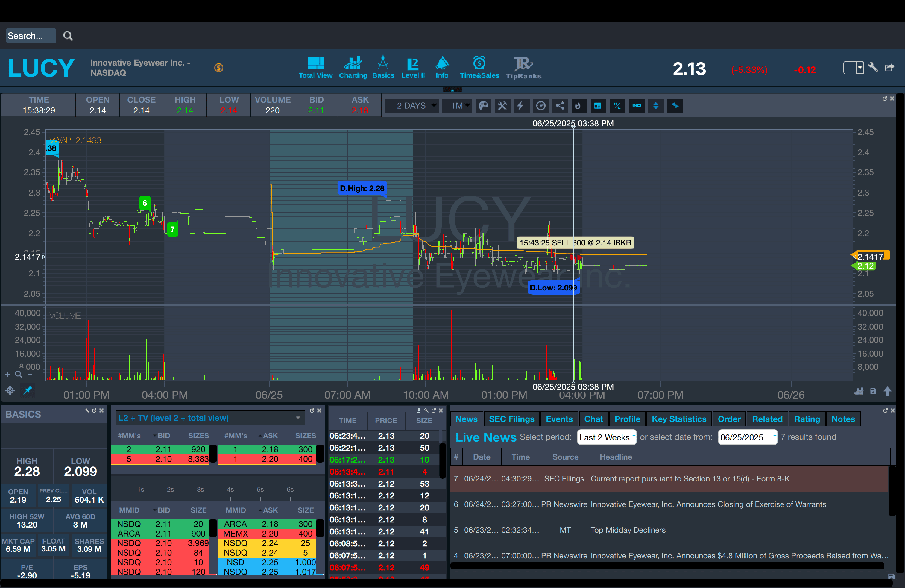Viewport: 905px width, 588px height.
Task: Click the green news marker 6 on chart
Action: click(x=145, y=203)
